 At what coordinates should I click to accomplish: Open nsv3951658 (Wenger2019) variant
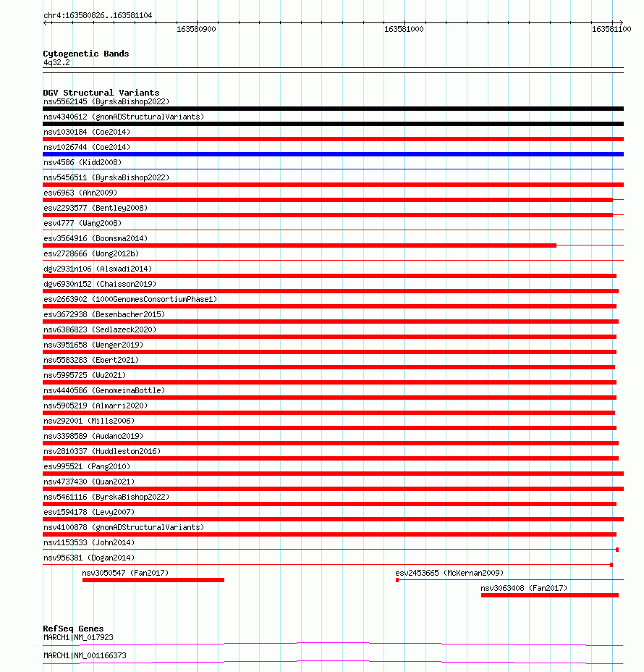pos(93,345)
